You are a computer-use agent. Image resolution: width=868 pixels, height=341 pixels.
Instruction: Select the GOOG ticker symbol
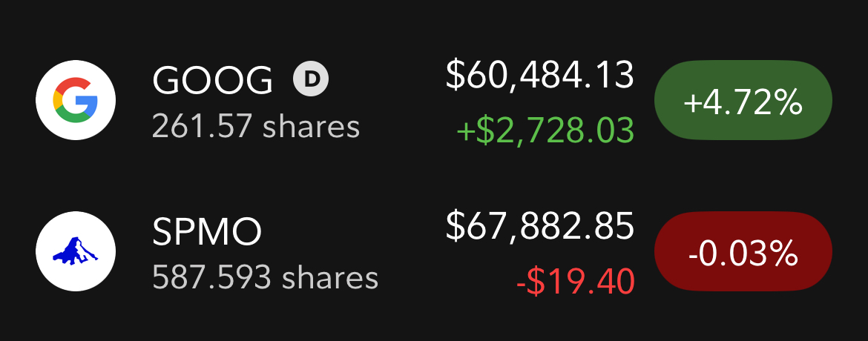[x=212, y=80]
